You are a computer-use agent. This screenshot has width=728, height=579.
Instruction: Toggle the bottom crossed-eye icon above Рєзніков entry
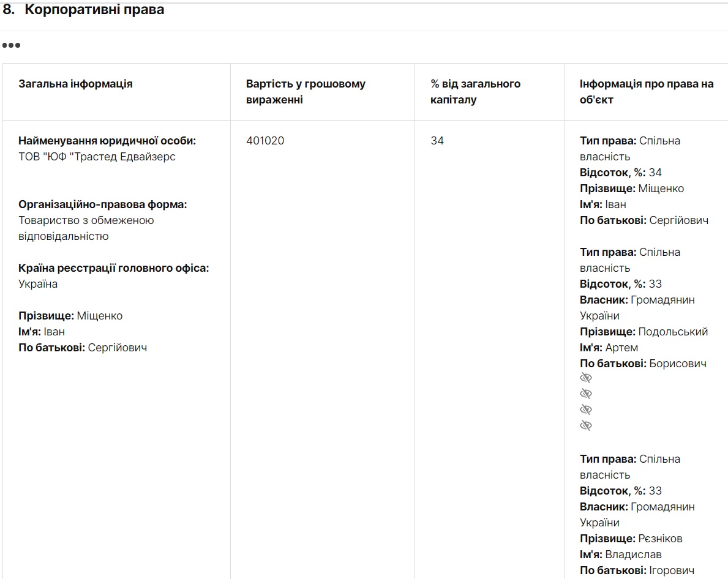(x=586, y=425)
